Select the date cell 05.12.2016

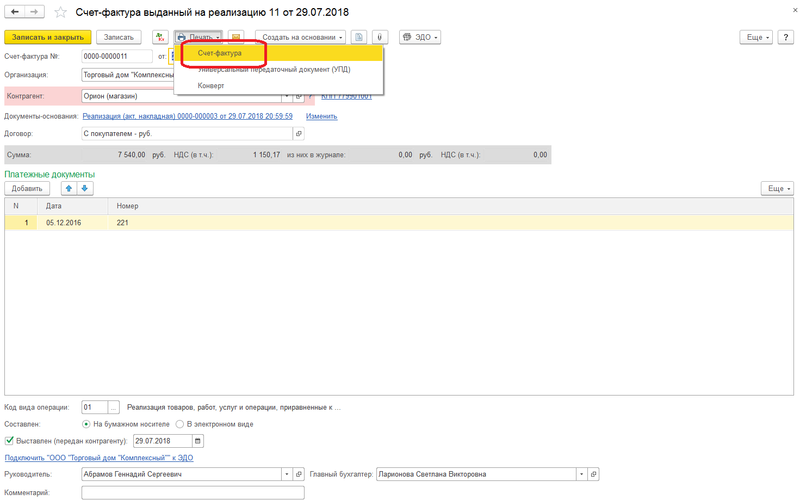(x=72, y=222)
